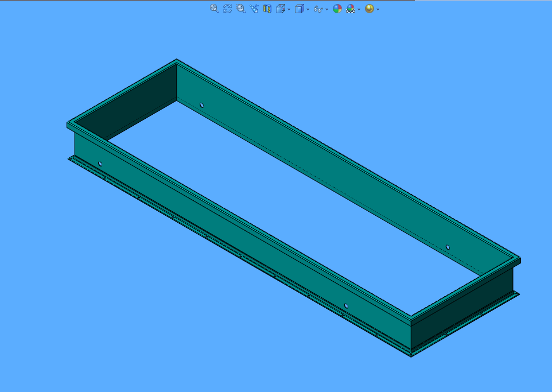Activate the Zoom to Area tool
552x392 pixels.
[241, 9]
